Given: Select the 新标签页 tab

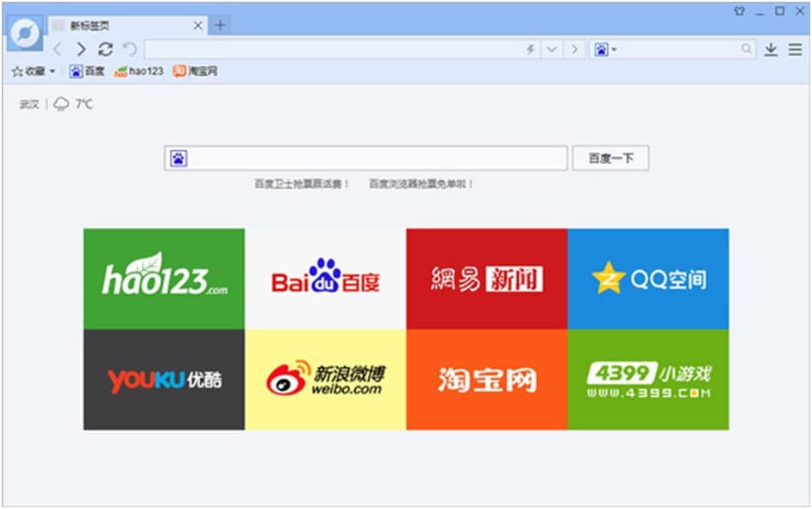Looking at the screenshot, I should point(128,25).
